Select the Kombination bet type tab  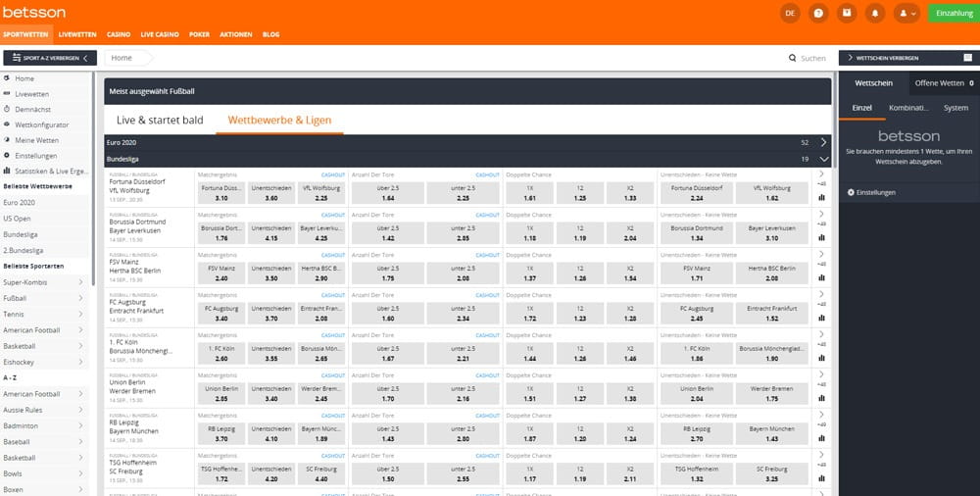(x=908, y=108)
